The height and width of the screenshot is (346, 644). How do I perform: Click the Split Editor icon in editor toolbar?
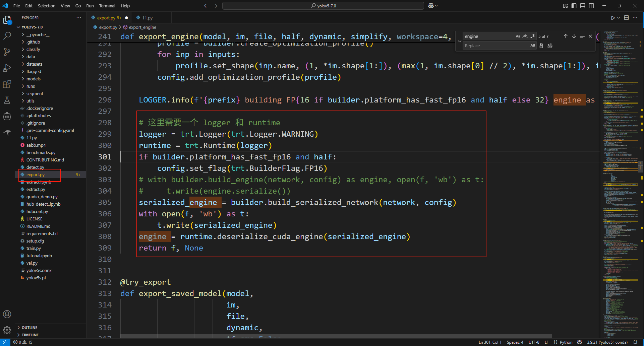626,17
